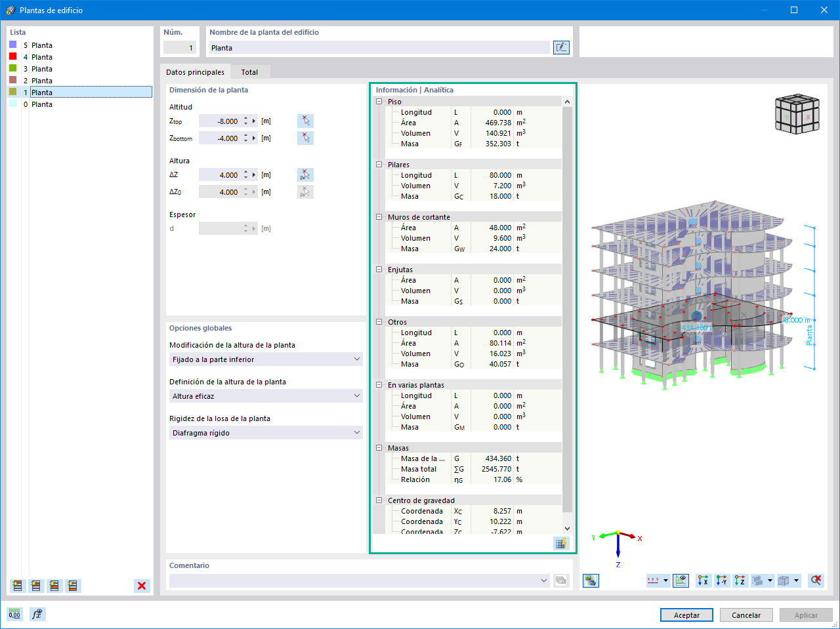Click the Aceptar button
Viewport: 840px width, 629px height.
click(686, 615)
